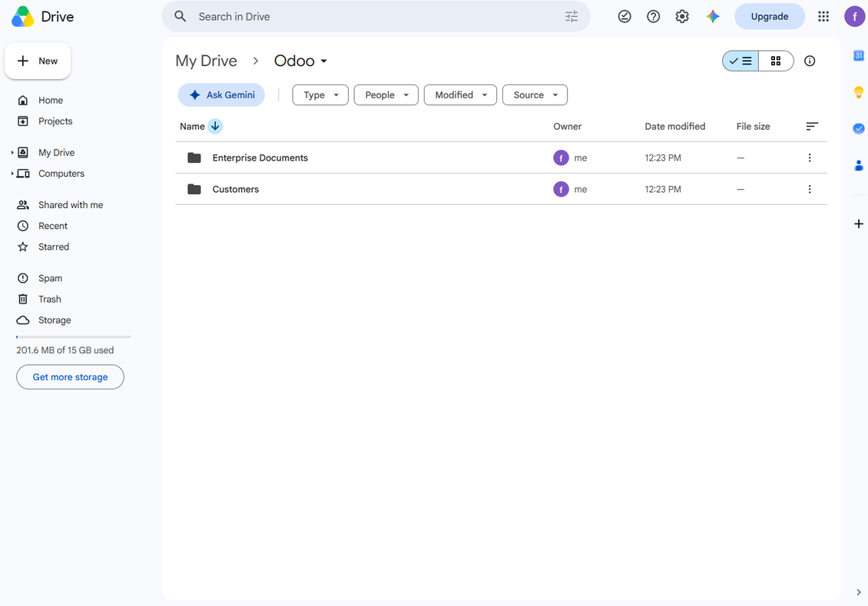Open Recent files
This screenshot has height=606, width=868.
click(x=52, y=226)
